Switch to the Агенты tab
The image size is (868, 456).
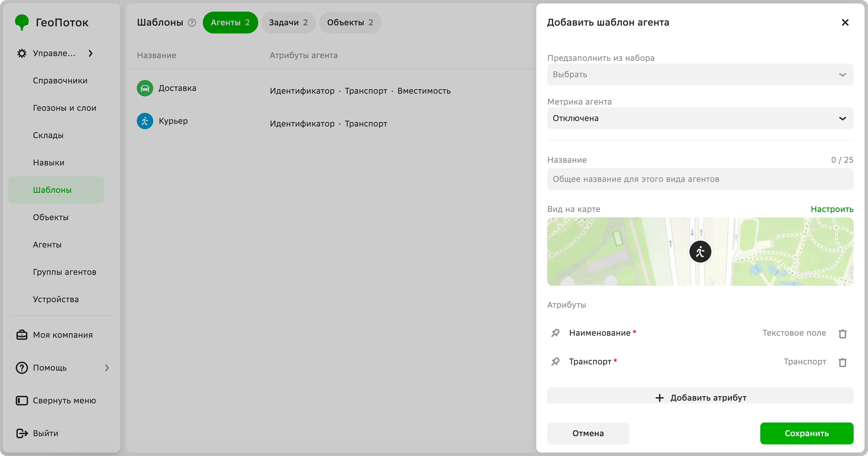(x=230, y=23)
